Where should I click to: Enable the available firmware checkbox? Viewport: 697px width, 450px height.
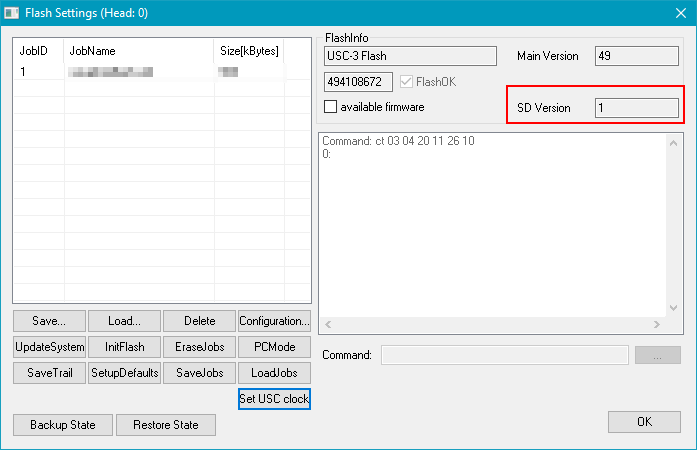click(x=331, y=106)
